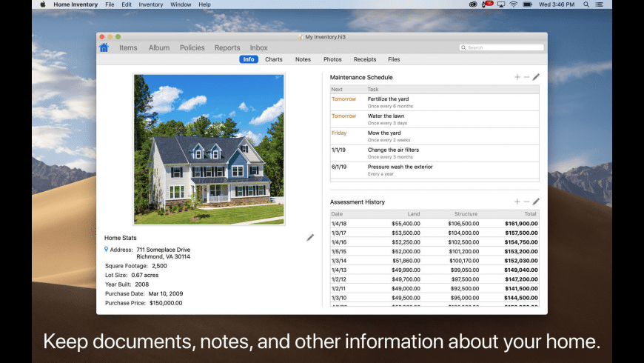Screen dimensions: 644x363
Task: Open the Help menu
Action: click(x=204, y=4)
